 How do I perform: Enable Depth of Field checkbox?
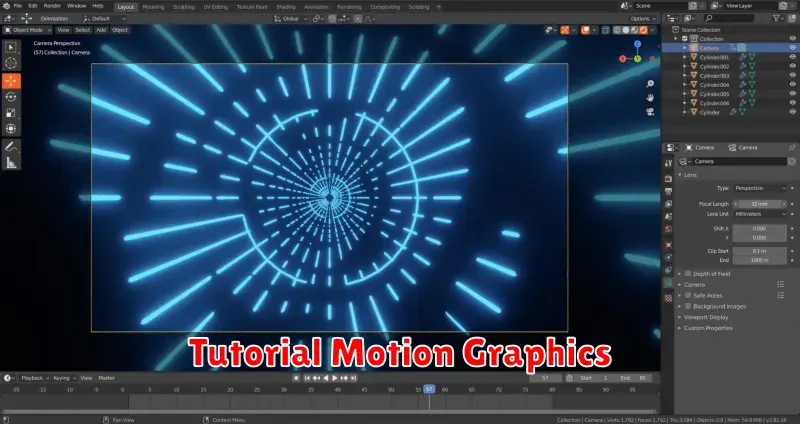coord(688,274)
